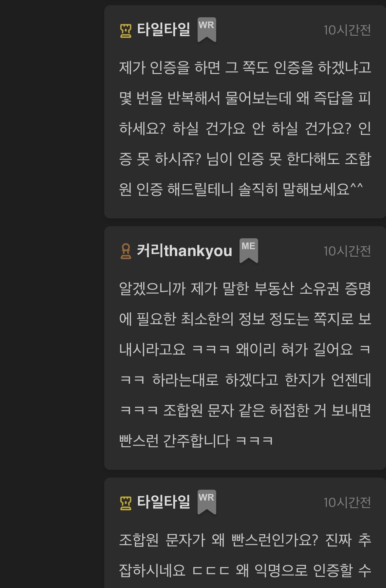Click the 10시간전 timestamp on the first comment
The image size is (386, 588).
click(347, 30)
